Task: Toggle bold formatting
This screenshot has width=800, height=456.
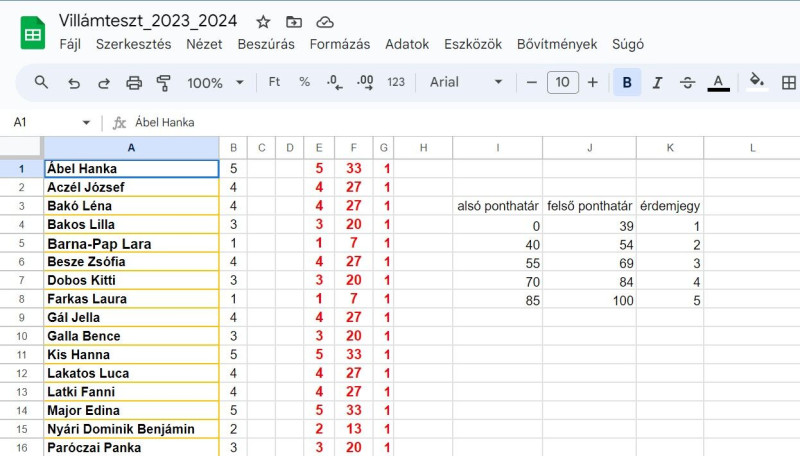Action: [x=627, y=83]
